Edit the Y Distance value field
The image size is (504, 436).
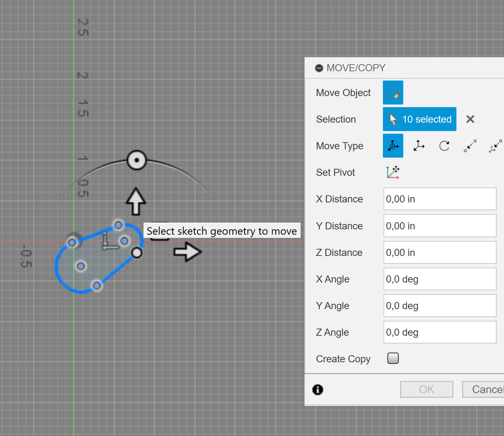click(439, 226)
